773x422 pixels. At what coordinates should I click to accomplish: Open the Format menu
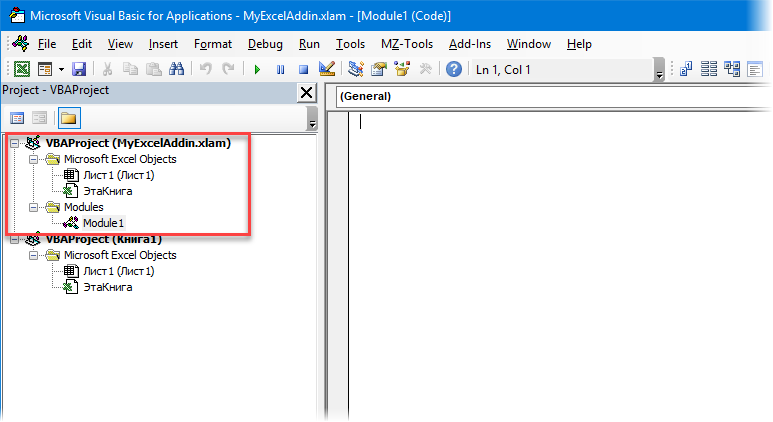point(212,44)
